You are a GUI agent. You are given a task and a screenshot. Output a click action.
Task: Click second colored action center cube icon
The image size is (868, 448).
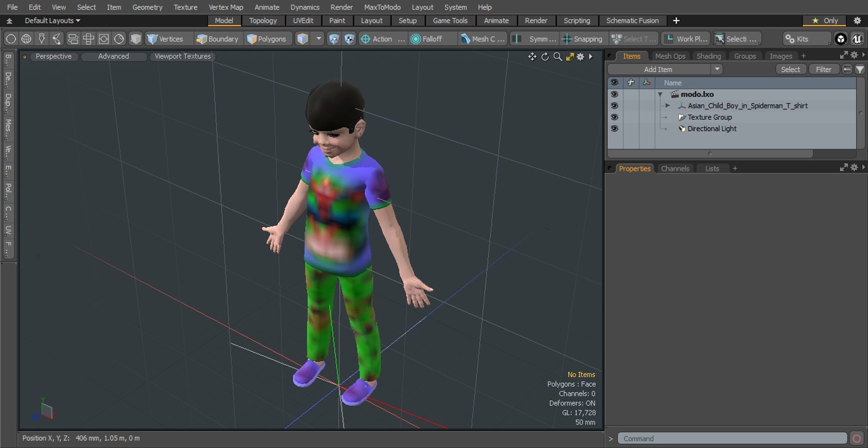[x=349, y=39]
